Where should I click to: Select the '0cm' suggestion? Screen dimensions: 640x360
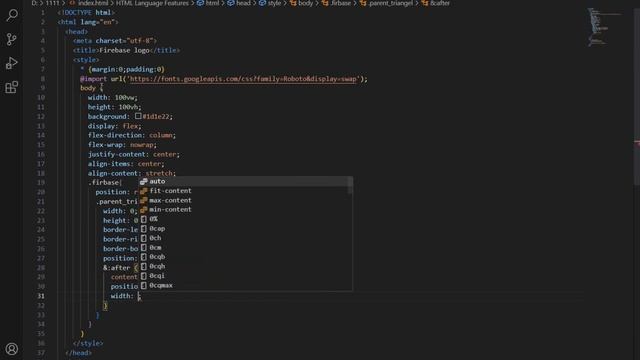point(246,247)
